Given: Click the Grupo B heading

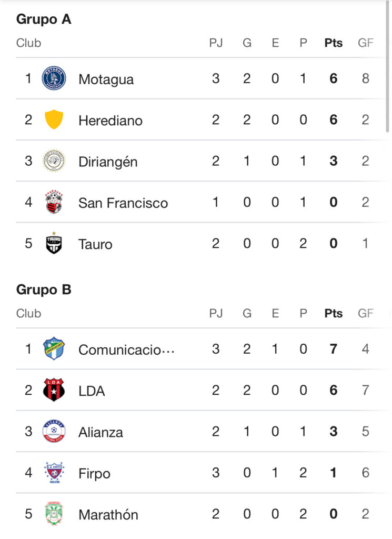Looking at the screenshot, I should (44, 290).
